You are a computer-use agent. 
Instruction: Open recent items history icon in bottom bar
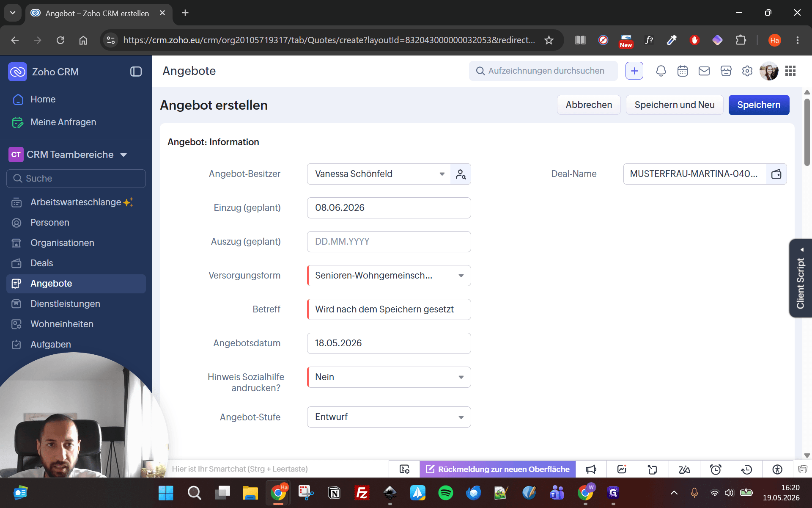point(746,469)
